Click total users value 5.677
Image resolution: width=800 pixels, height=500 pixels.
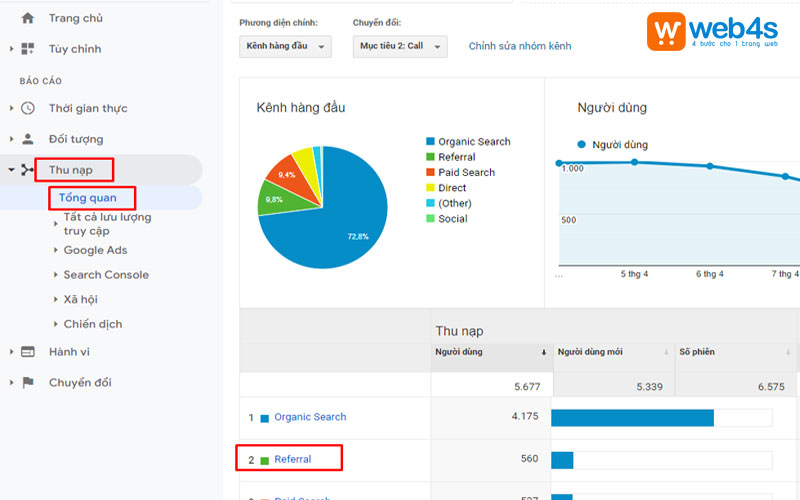pos(527,386)
